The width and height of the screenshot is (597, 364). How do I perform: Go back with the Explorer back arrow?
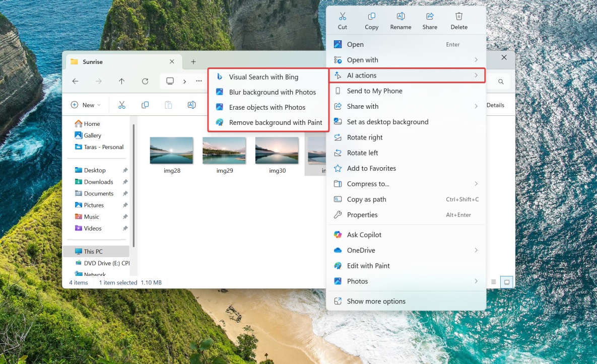click(x=76, y=81)
